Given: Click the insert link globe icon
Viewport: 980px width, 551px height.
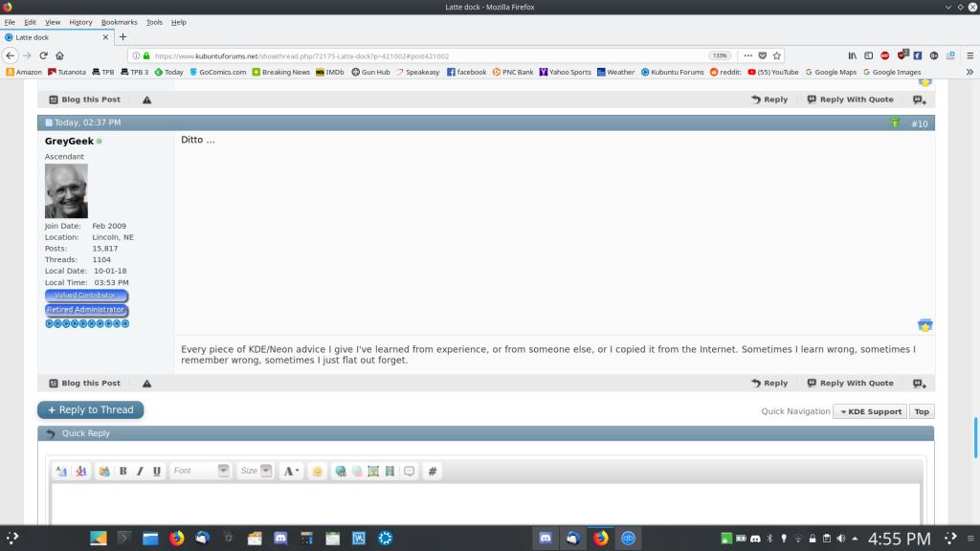Looking at the screenshot, I should (340, 471).
